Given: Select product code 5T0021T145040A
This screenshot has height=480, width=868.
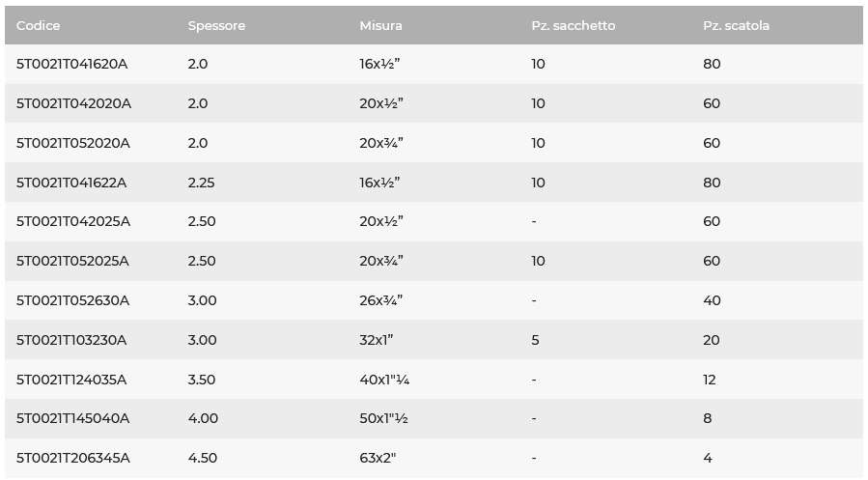Looking at the screenshot, I should (72, 418).
